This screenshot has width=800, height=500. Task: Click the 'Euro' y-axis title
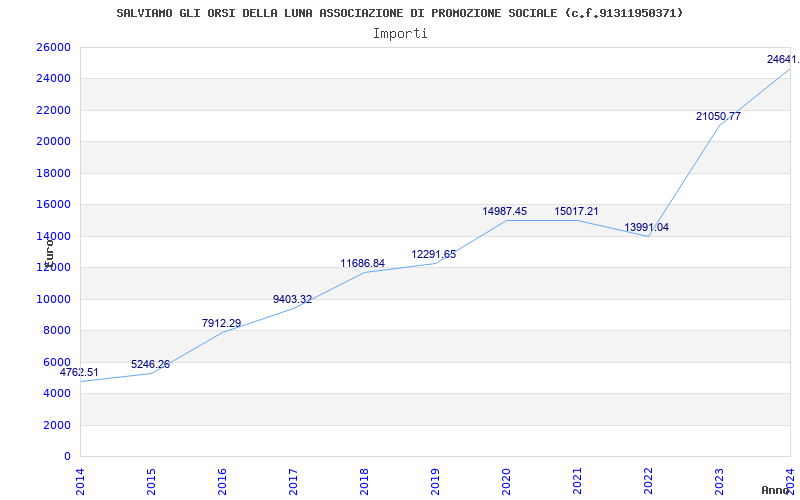coord(49,253)
